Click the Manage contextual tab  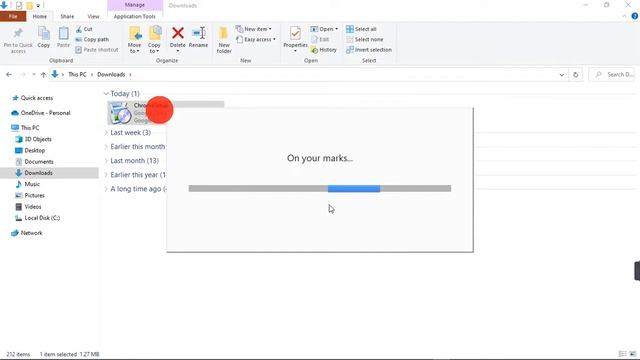point(135,5)
